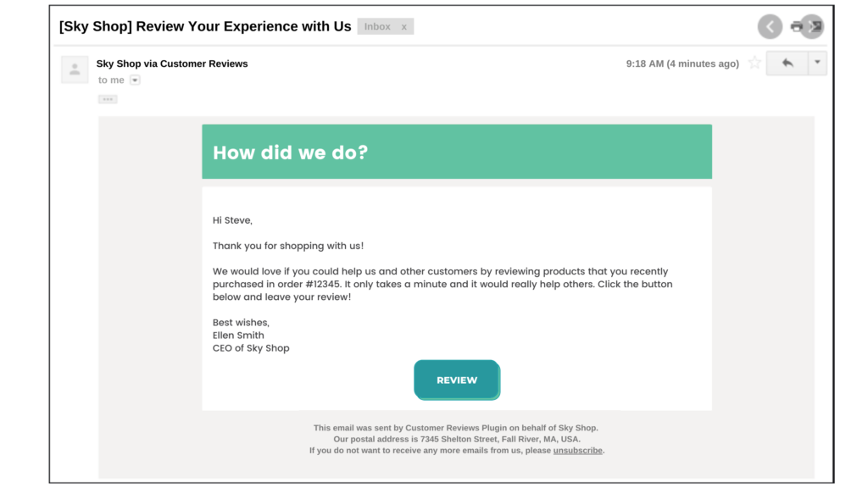This screenshot has width=868, height=488.
Task: Click the sender's profile avatar
Action: pyautogui.click(x=75, y=69)
